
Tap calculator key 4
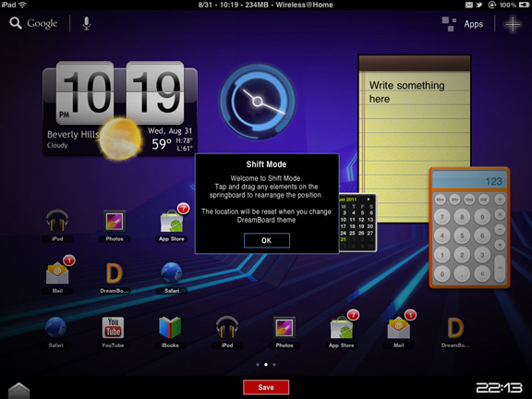point(442,236)
